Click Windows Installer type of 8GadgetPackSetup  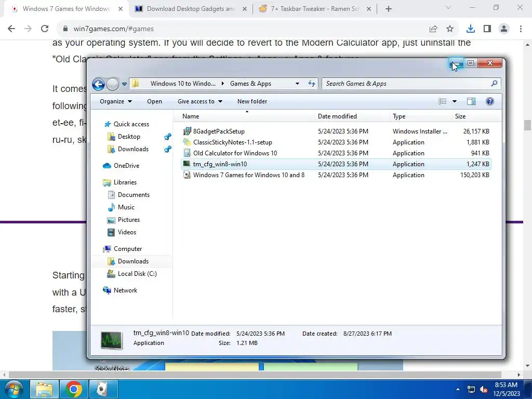[x=420, y=131]
